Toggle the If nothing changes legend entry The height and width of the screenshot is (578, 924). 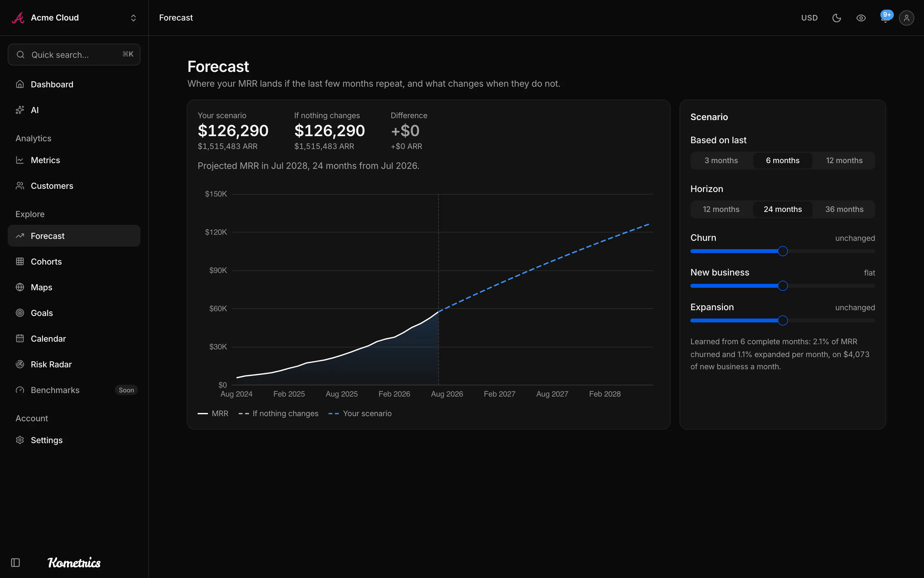point(278,413)
